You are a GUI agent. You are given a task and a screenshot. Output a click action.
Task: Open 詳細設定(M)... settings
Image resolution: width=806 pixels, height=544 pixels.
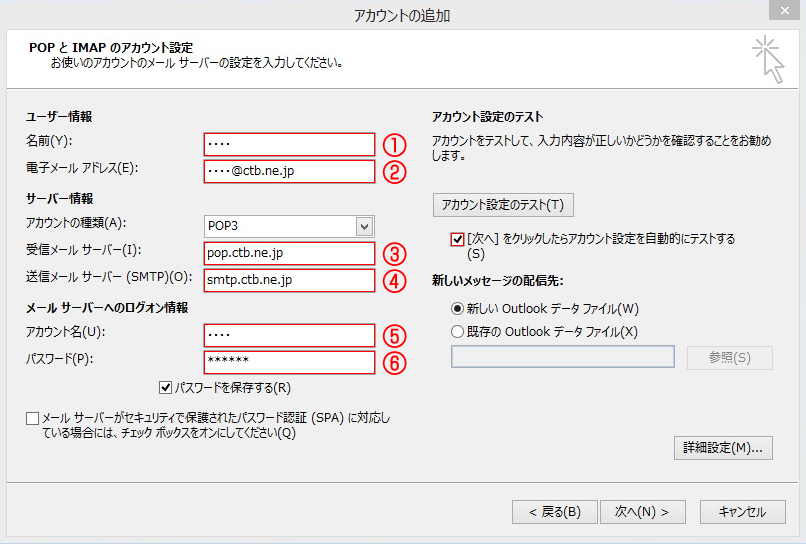723,448
